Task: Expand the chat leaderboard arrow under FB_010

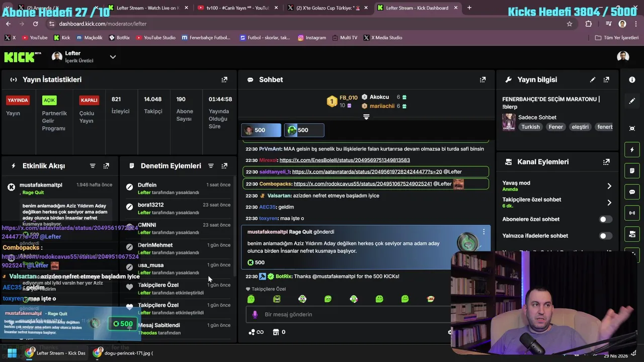Action: (x=366, y=117)
